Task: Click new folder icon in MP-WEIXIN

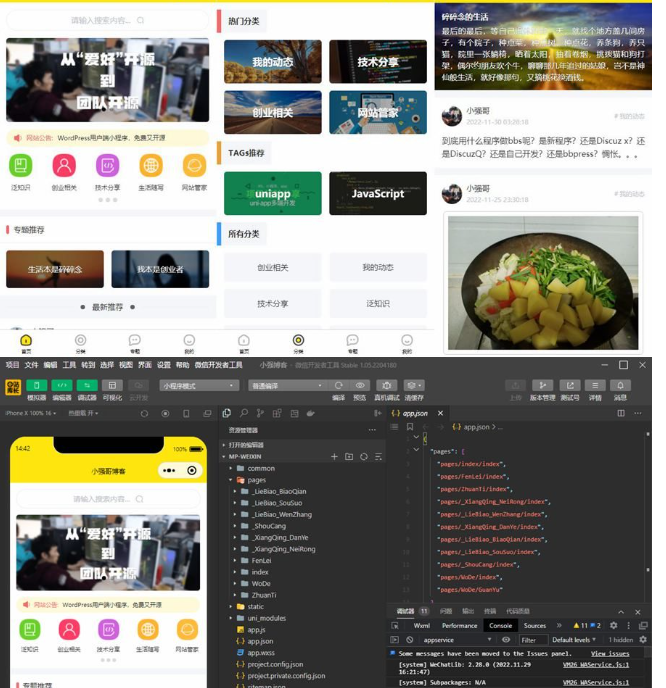Action: click(349, 457)
